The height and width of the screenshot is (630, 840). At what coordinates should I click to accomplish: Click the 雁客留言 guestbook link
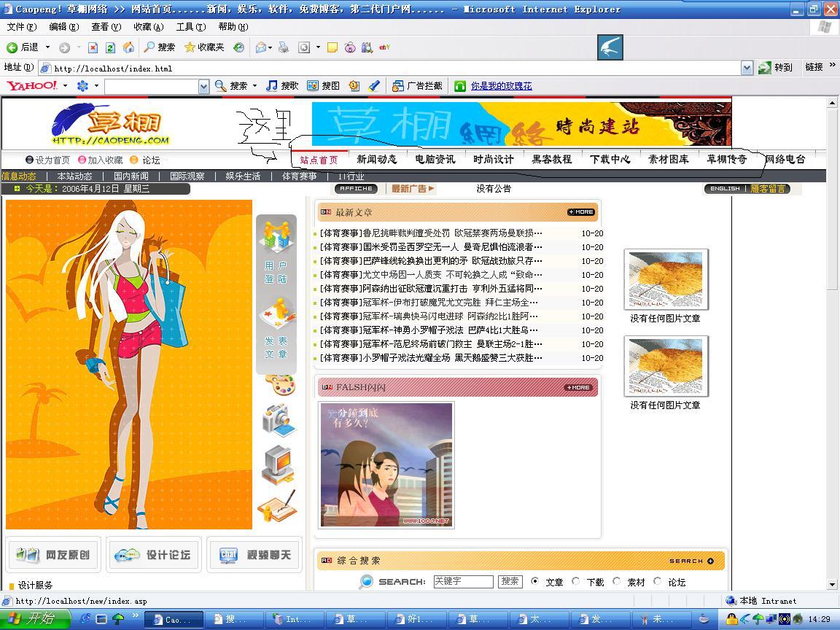pyautogui.click(x=768, y=189)
